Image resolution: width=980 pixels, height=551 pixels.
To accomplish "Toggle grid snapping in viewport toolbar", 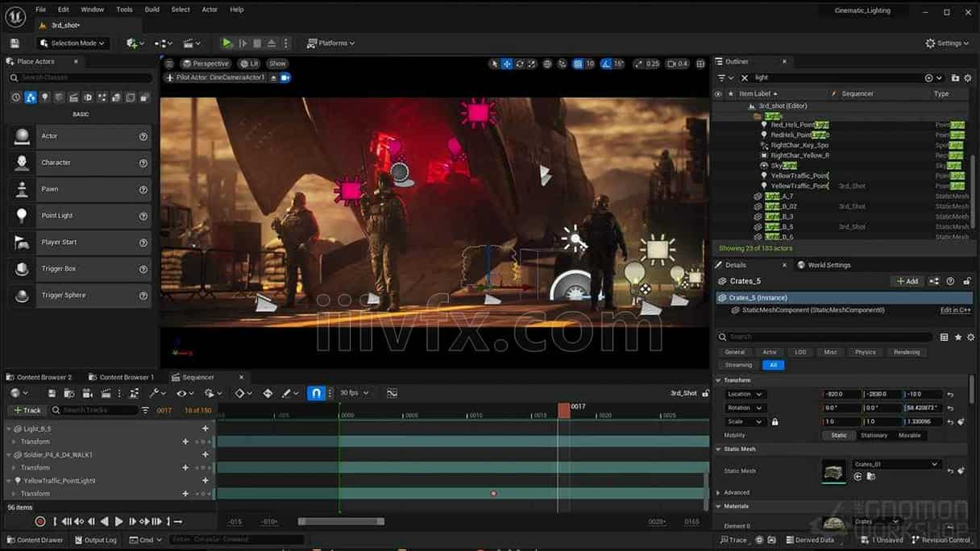I will pos(577,64).
